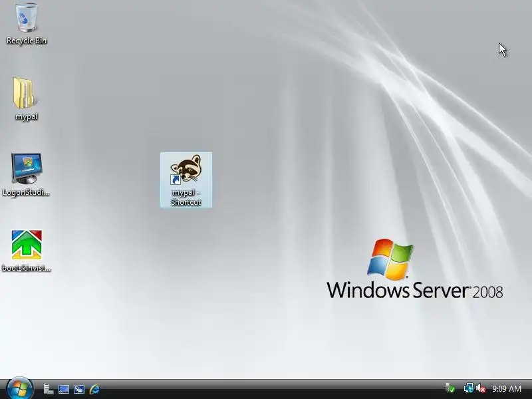Click the Show Desktop quick launch icon
Screen dimensions: 532x399
64,389
